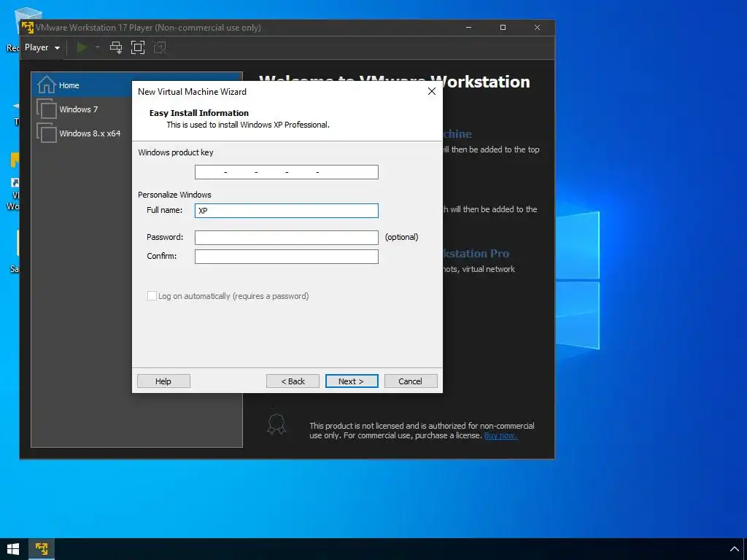Click the Windows 8.x x64 VM icon
Screen dimensions: 747x560
(46, 133)
